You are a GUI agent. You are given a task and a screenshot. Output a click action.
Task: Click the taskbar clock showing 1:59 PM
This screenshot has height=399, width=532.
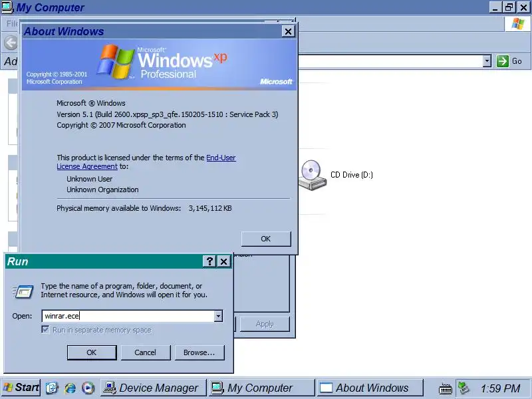pos(500,388)
